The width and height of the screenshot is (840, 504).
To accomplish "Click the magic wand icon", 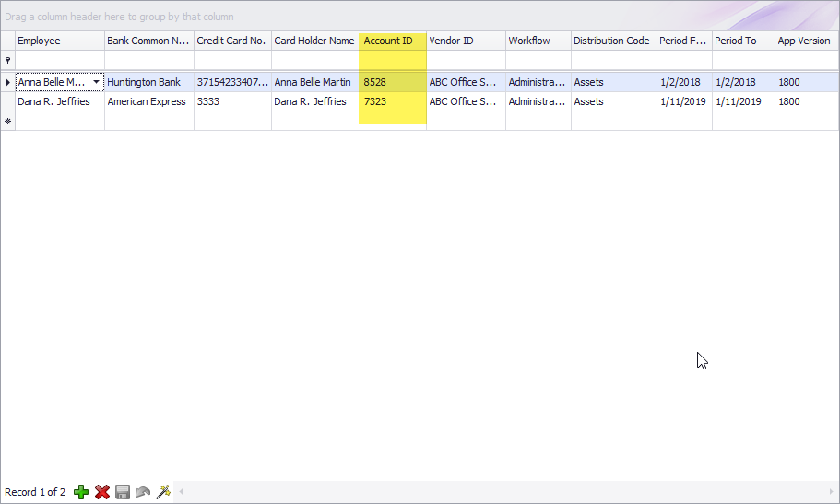I will pyautogui.click(x=163, y=492).
